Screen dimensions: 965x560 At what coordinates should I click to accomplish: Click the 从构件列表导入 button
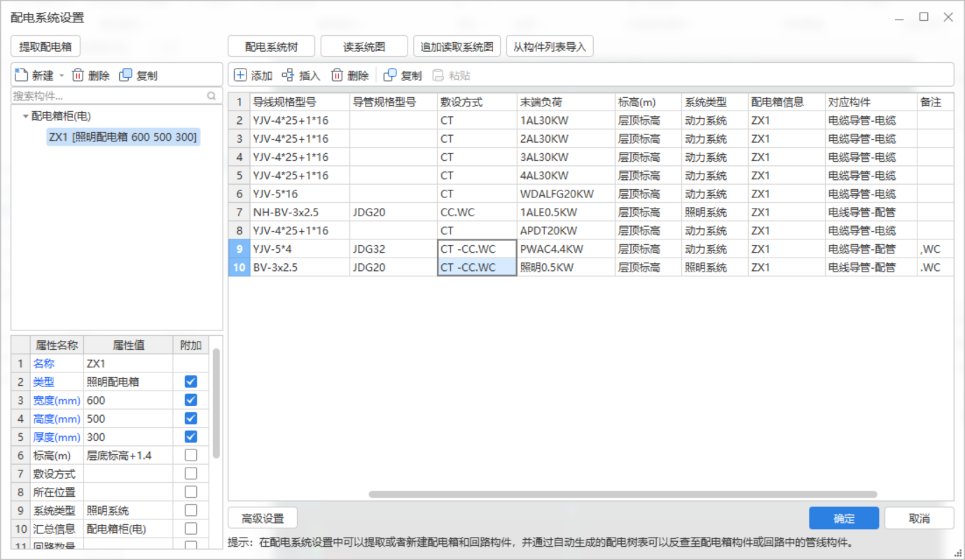550,47
